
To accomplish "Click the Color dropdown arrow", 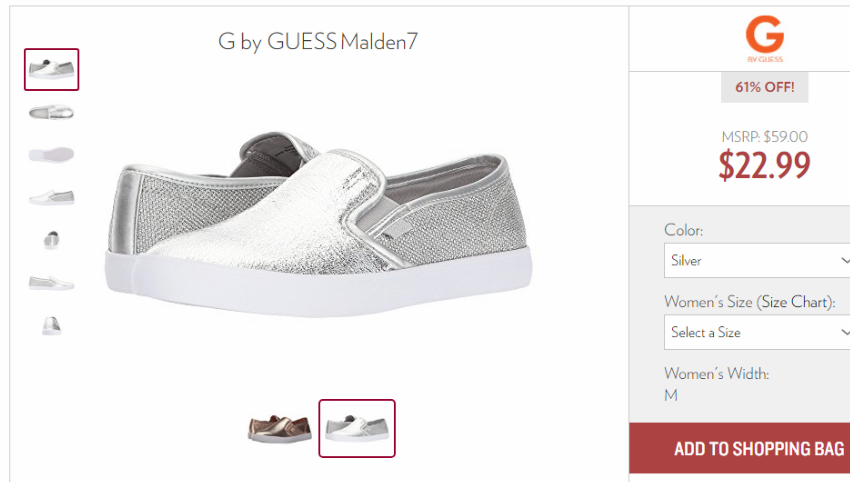I will point(845,261).
